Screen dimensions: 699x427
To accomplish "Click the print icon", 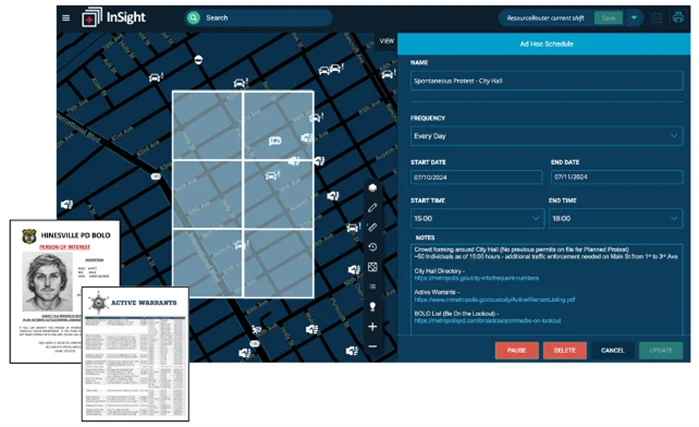I will point(678,17).
